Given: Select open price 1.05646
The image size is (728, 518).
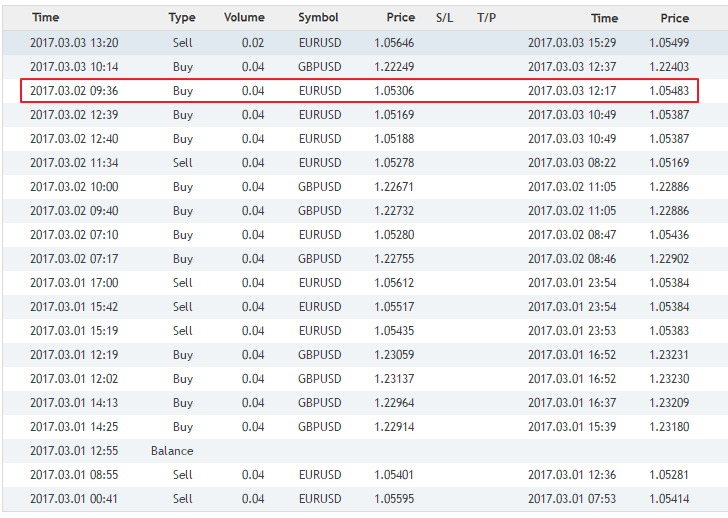Looking at the screenshot, I should pyautogui.click(x=394, y=43).
